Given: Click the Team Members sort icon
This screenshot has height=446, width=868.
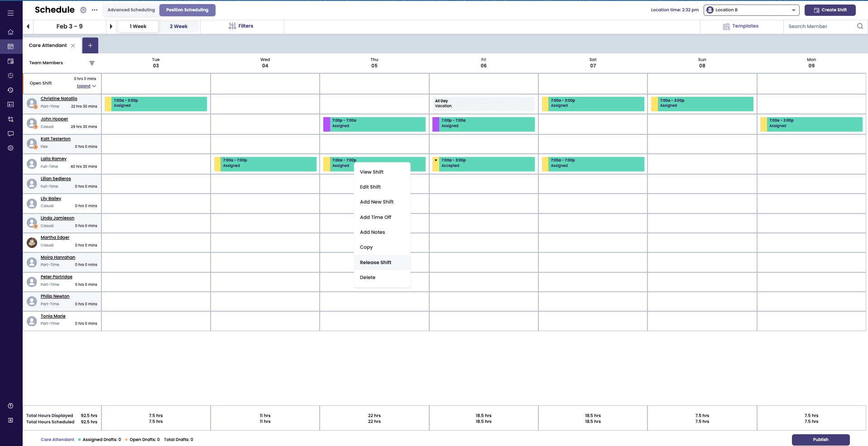Looking at the screenshot, I should tap(92, 63).
